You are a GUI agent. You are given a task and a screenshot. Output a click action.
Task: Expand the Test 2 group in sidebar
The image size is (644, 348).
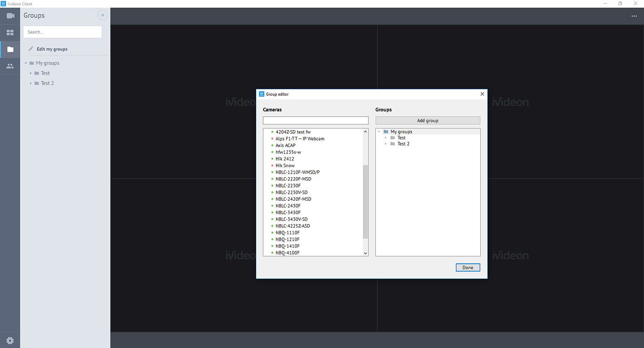tap(31, 83)
